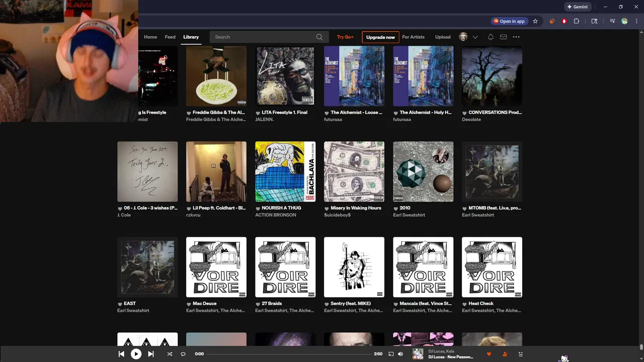644x362 pixels.
Task: Open now-playing track artwork thumbnail
Action: 418,354
